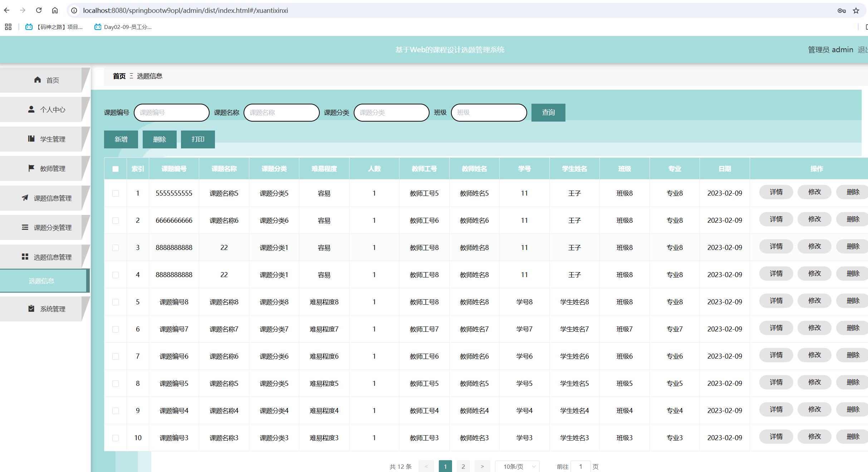Viewport: 868px width, 472px height.
Task: Open 详情 for row 课题编号8
Action: (x=776, y=301)
